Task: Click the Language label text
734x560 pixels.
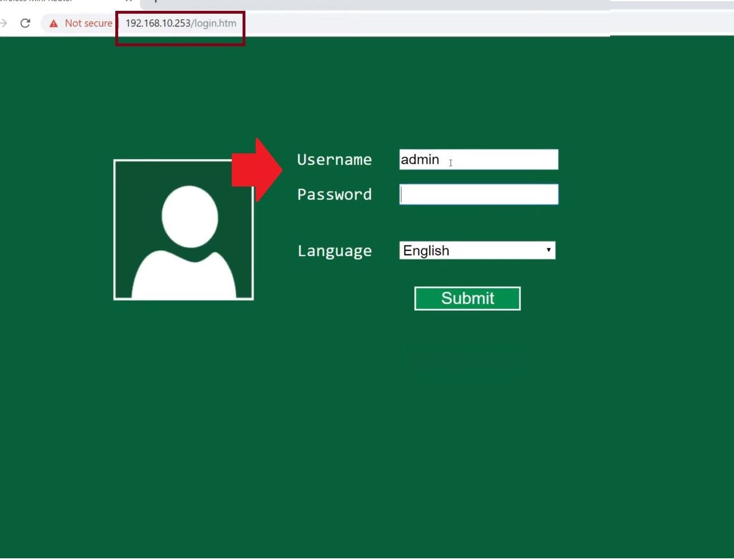Action: click(334, 251)
